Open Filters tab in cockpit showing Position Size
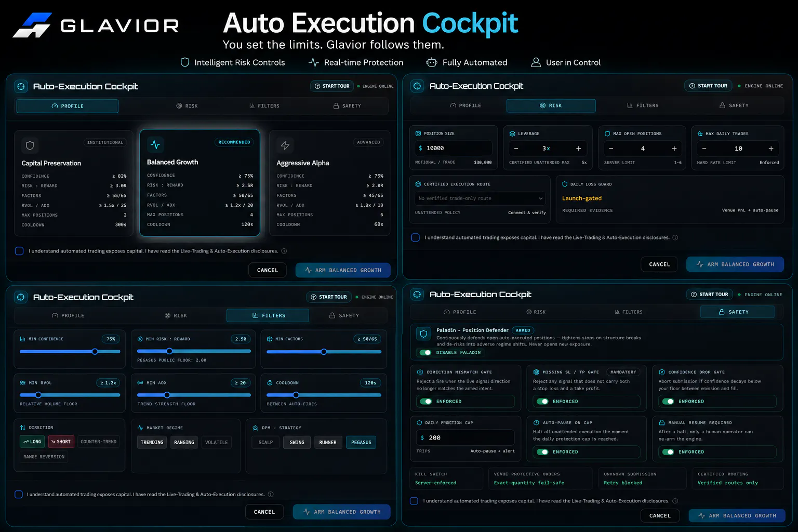The width and height of the screenshot is (798, 532). click(x=643, y=105)
